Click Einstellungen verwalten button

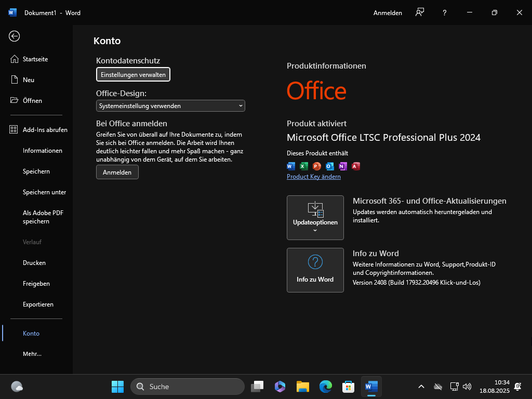[x=133, y=75]
